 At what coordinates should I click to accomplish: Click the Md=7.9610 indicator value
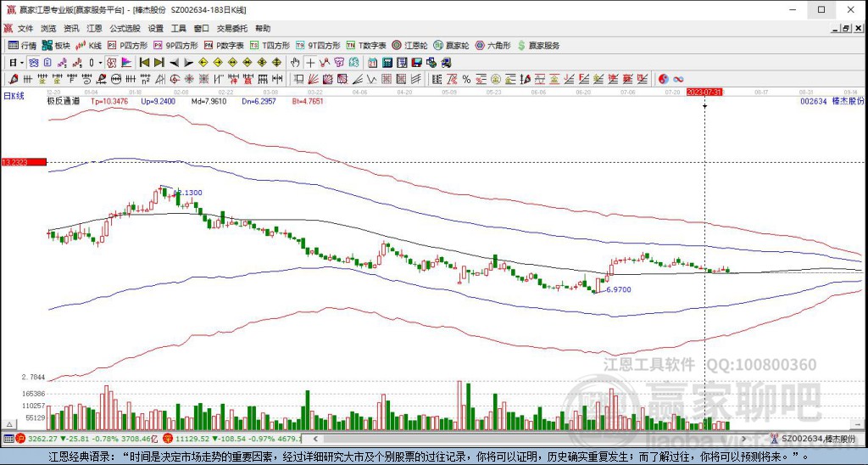pyautogui.click(x=209, y=102)
